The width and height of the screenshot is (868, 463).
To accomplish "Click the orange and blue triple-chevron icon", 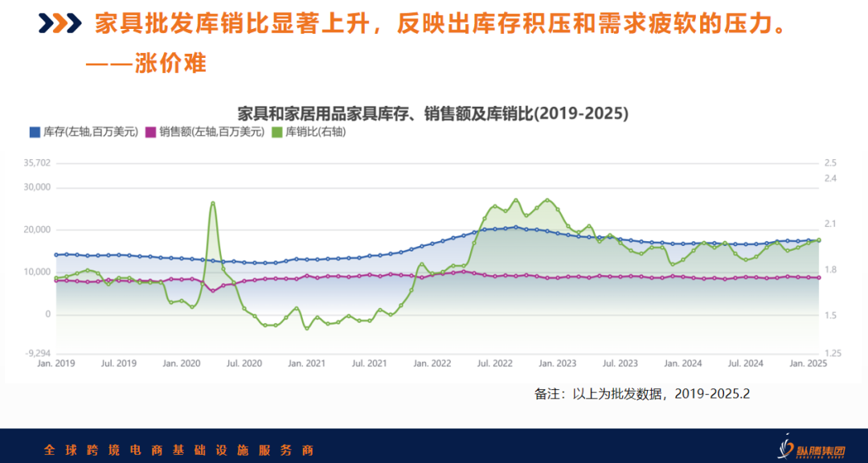I will 59,24.
